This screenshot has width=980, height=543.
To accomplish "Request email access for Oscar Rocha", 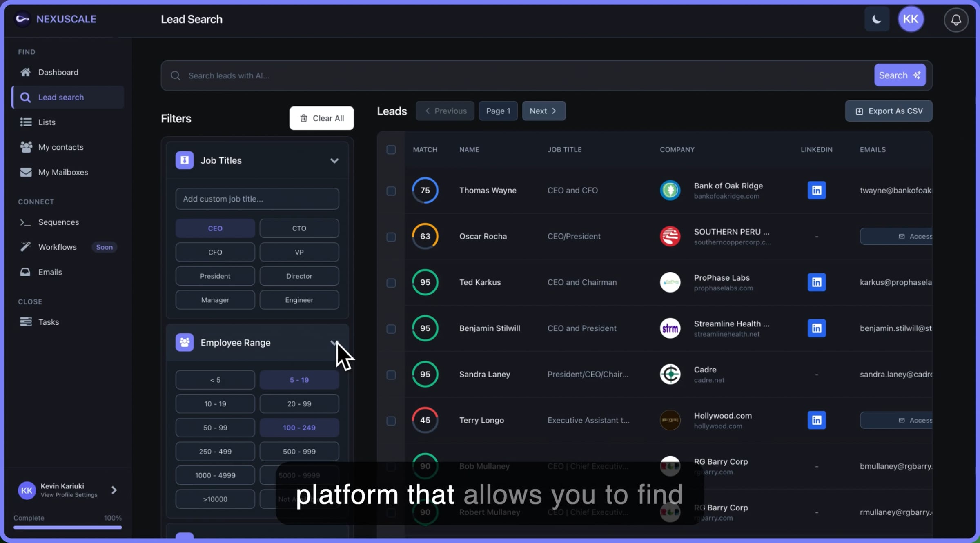I will click(896, 236).
